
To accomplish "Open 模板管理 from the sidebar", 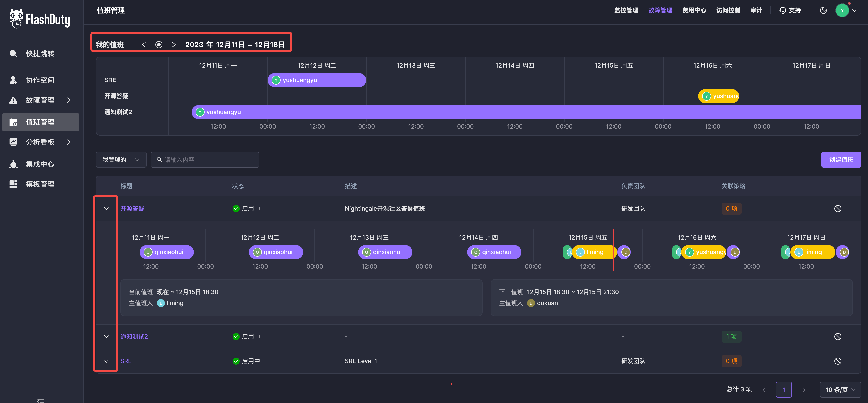I will coord(40,184).
